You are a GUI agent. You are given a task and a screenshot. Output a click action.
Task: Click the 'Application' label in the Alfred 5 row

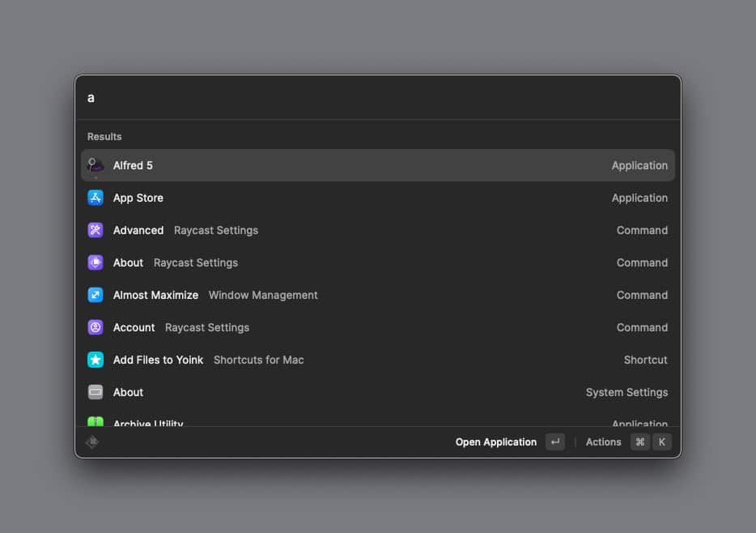point(639,165)
